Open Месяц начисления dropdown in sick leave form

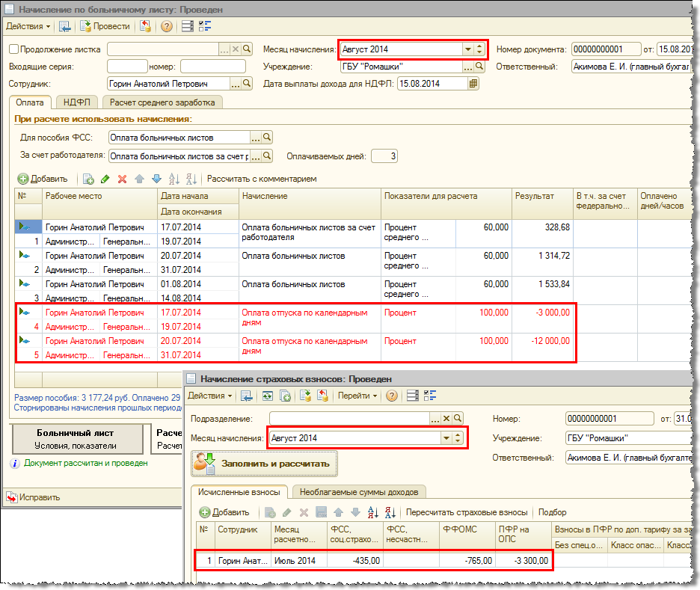pyautogui.click(x=468, y=49)
